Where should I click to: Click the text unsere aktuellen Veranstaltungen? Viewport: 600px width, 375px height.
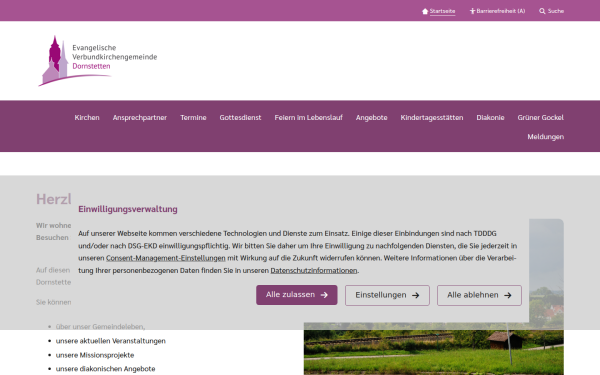[x=111, y=341]
